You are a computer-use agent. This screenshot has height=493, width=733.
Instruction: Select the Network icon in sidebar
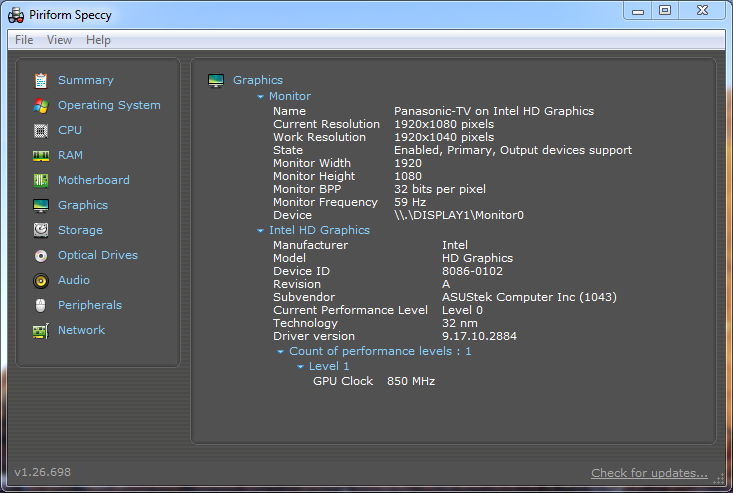coord(41,330)
